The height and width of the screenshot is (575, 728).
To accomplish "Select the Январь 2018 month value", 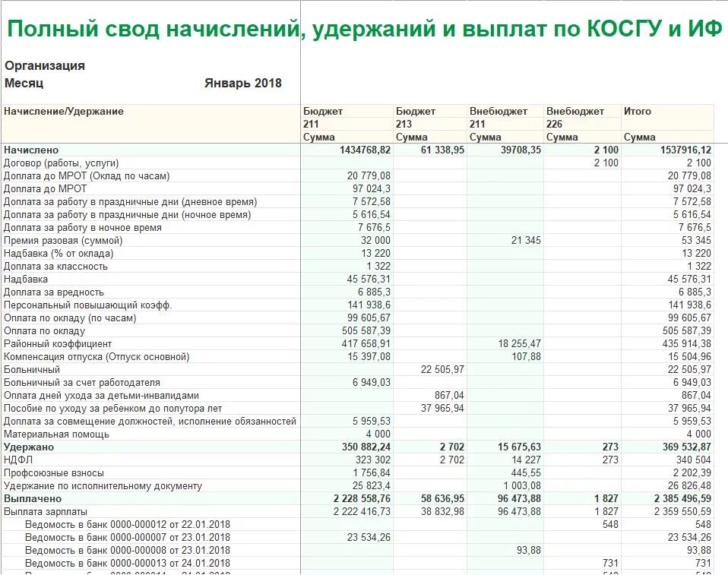I will 244,83.
